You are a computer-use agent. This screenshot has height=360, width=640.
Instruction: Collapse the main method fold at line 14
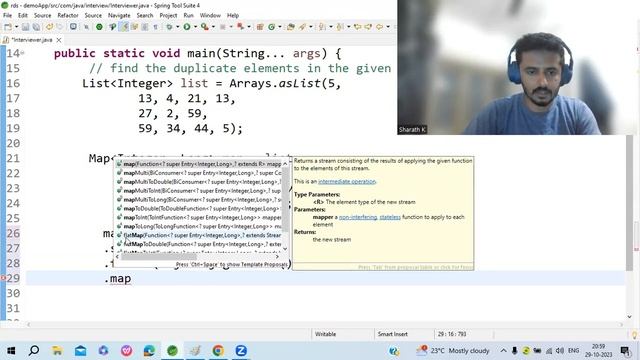click(x=22, y=53)
